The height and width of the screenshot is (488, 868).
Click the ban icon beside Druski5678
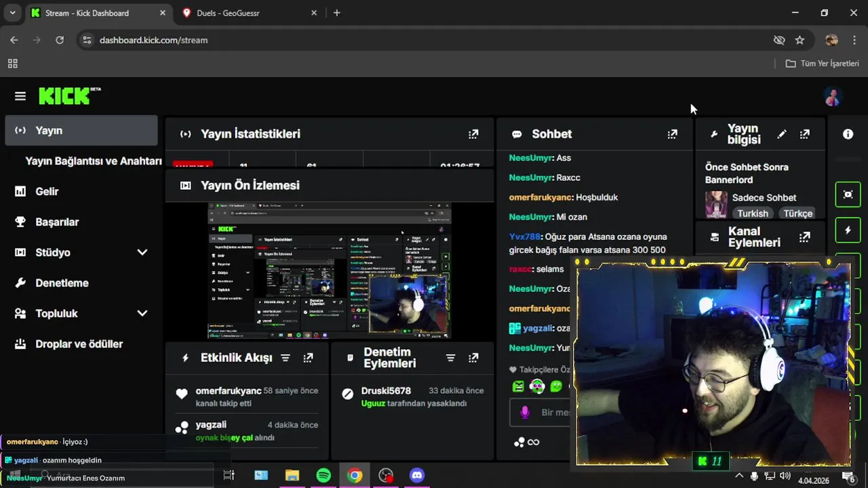[348, 394]
